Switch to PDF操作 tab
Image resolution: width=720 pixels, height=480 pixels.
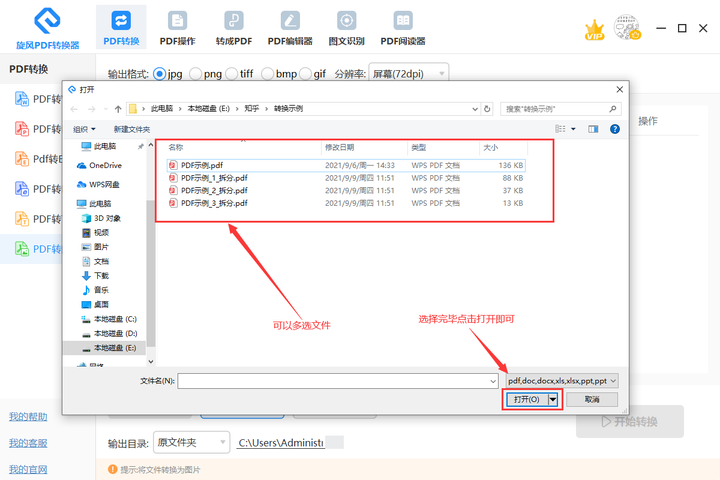[x=177, y=28]
